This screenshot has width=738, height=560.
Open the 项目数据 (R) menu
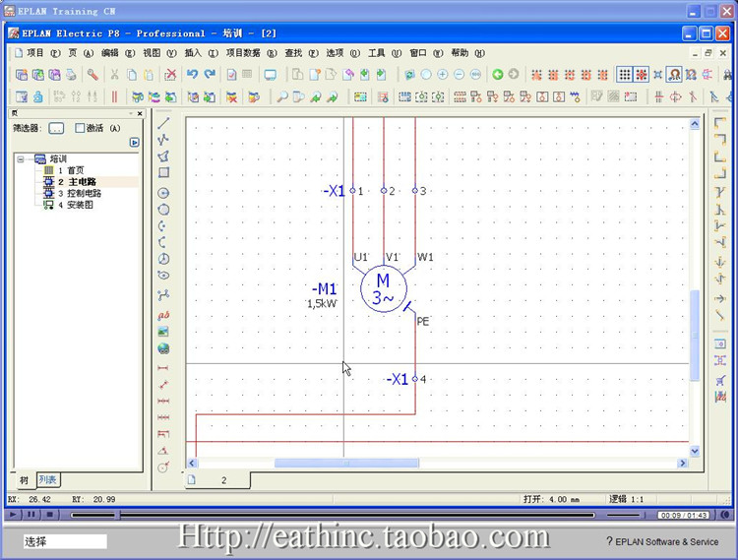[251, 53]
